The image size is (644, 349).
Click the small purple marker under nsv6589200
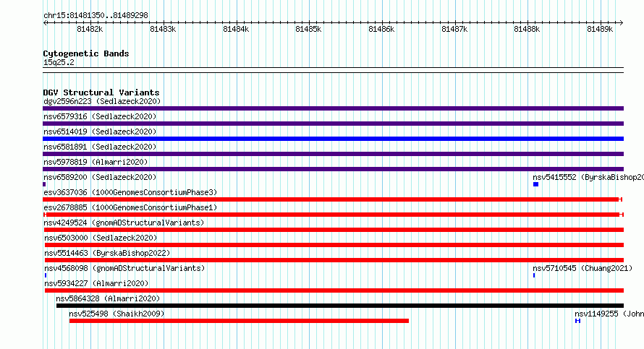[x=44, y=184]
